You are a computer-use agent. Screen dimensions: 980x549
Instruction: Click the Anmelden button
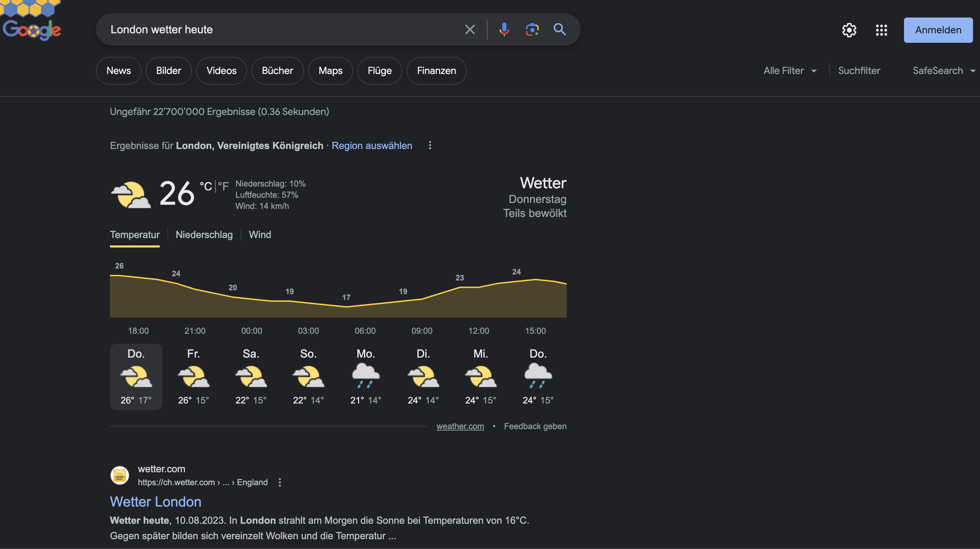click(x=938, y=30)
